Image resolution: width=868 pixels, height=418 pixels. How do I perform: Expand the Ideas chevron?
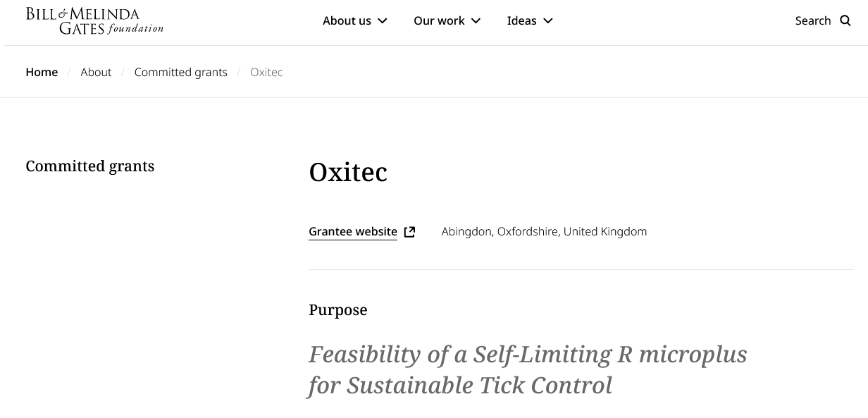[548, 20]
